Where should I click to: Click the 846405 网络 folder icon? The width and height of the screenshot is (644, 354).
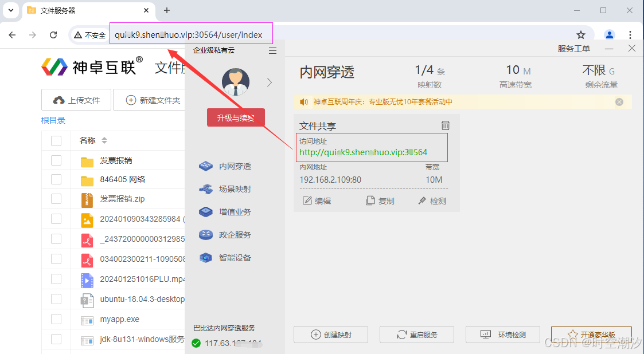pos(87,180)
